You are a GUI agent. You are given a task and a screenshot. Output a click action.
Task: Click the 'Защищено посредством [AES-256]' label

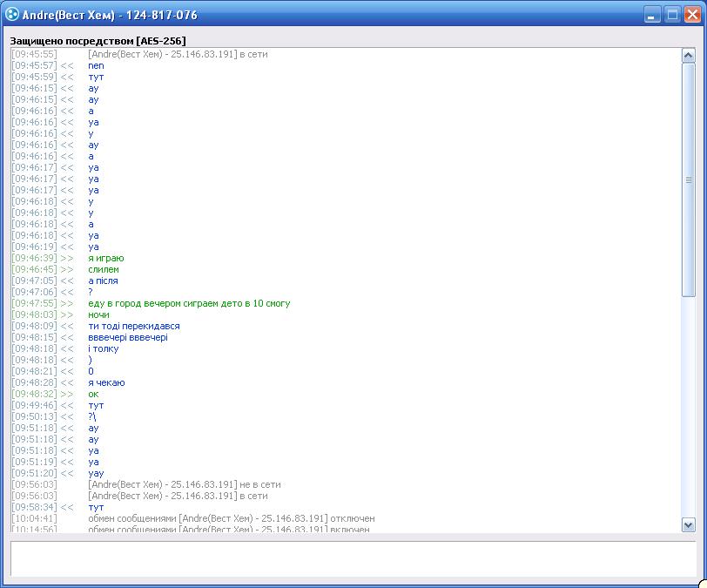point(98,41)
